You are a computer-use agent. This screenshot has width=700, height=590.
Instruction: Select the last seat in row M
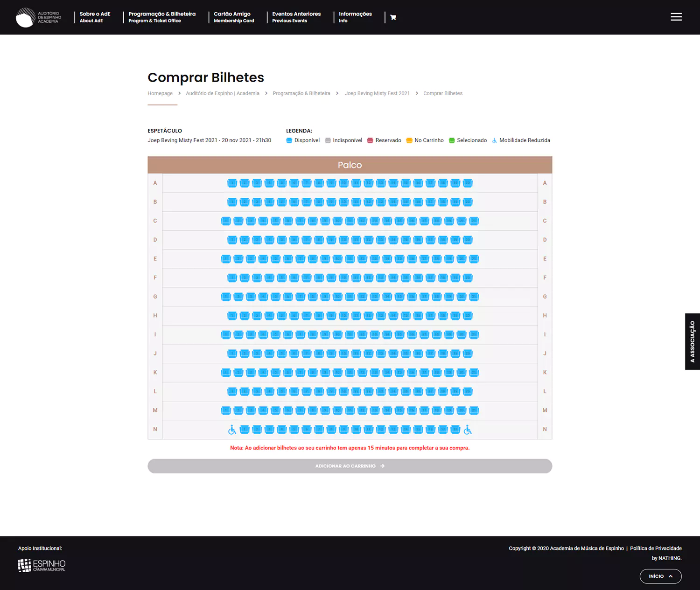click(x=474, y=410)
